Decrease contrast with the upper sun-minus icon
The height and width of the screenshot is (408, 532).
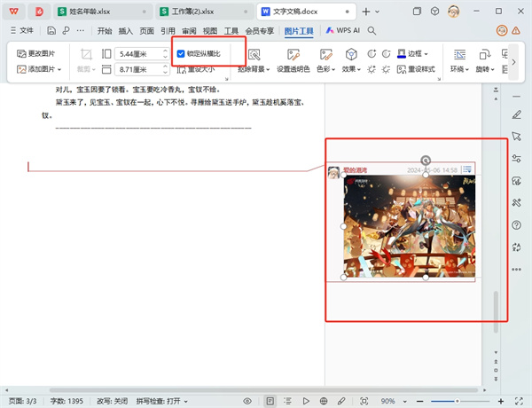coord(386,53)
